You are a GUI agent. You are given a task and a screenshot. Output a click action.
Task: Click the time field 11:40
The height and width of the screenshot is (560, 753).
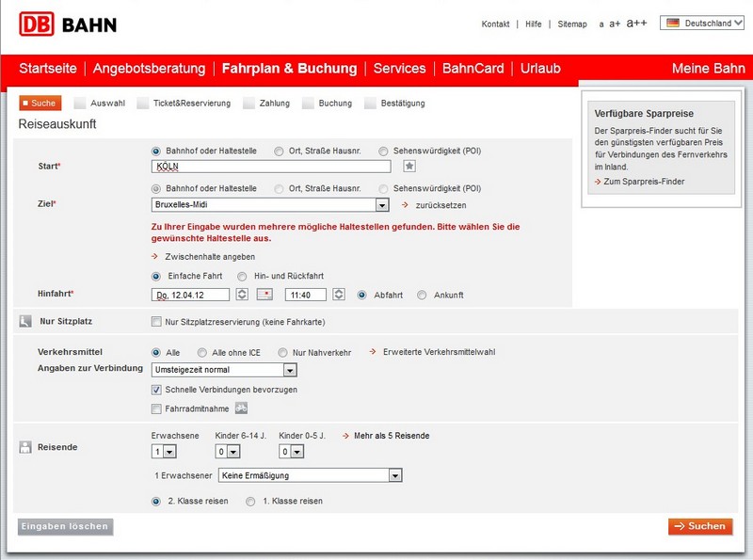(x=306, y=295)
